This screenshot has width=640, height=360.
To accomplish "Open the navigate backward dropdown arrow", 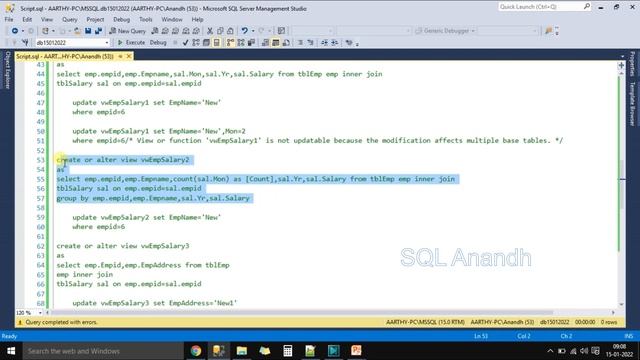I will pyautogui.click(x=23, y=31).
